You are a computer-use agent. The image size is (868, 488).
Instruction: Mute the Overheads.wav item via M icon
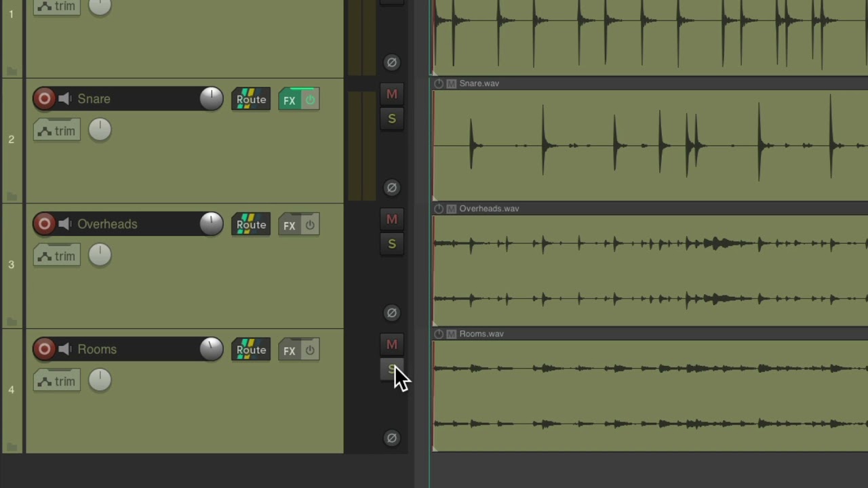(451, 209)
